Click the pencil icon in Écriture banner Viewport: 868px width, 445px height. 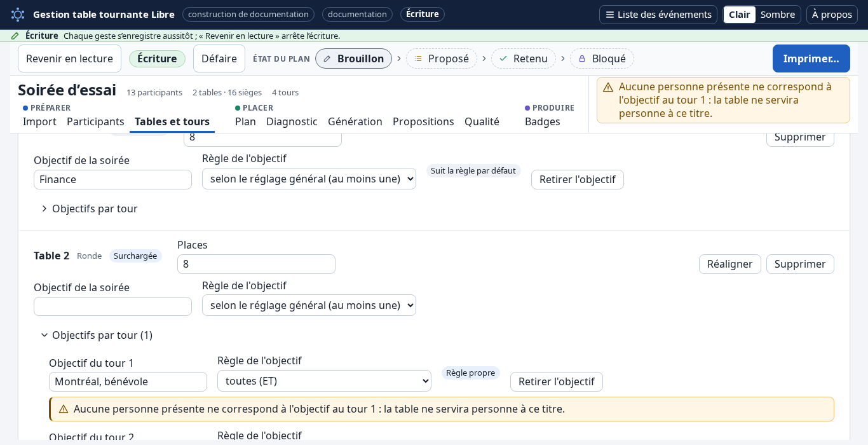point(15,36)
